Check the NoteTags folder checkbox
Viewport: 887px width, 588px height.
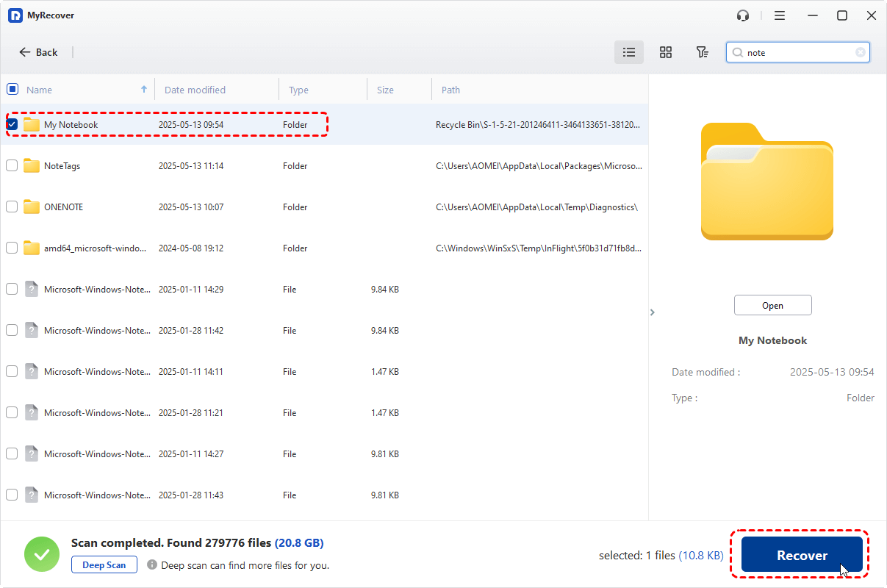pyautogui.click(x=12, y=165)
